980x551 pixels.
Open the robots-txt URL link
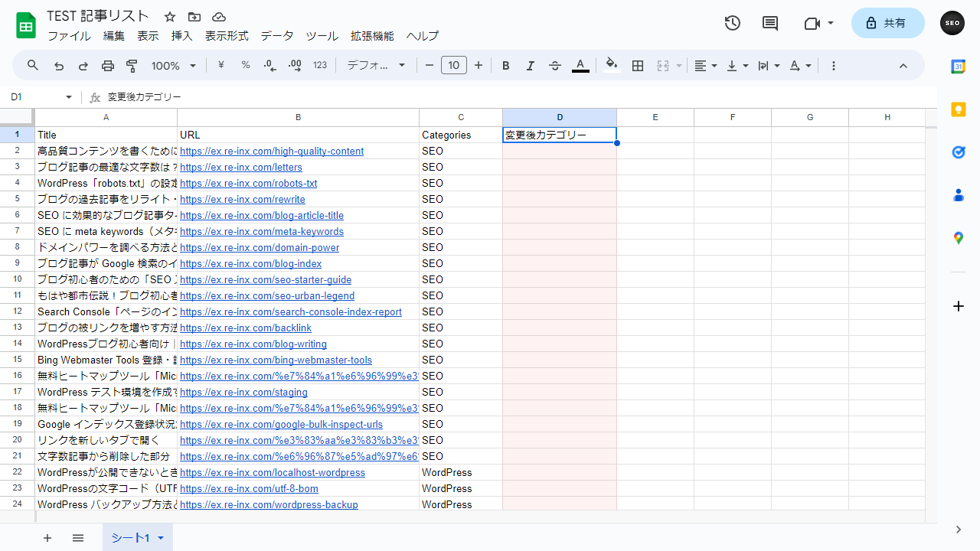[x=248, y=183]
